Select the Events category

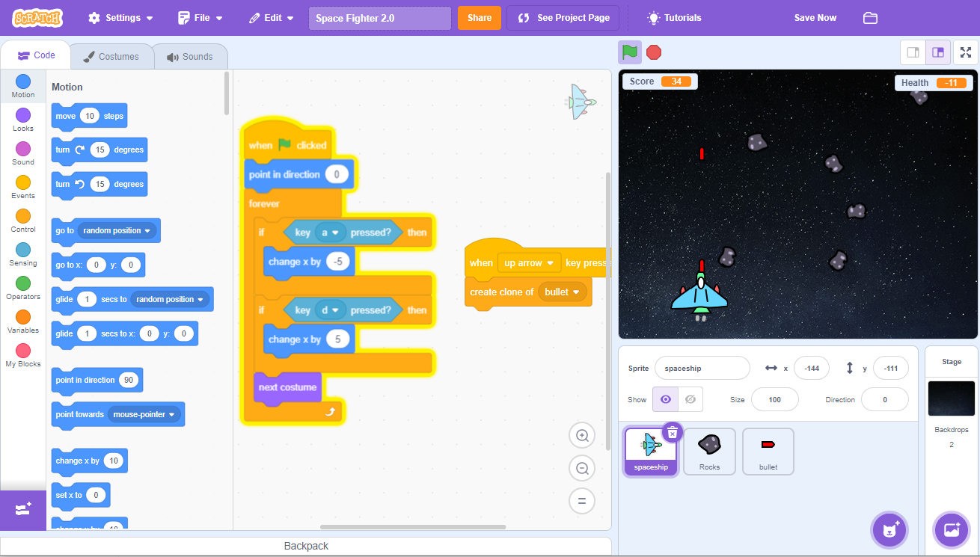(x=23, y=187)
